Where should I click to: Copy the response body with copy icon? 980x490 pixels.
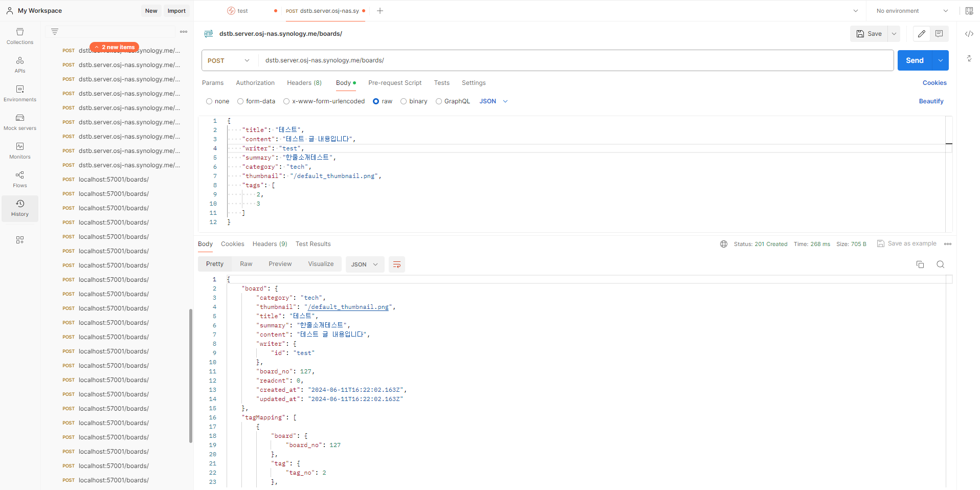[920, 264]
